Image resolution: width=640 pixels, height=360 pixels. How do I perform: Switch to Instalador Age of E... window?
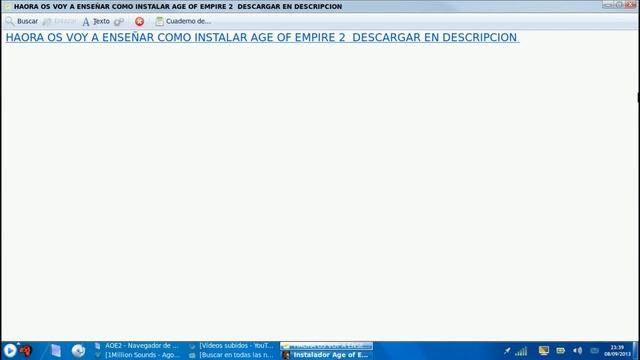(327, 355)
